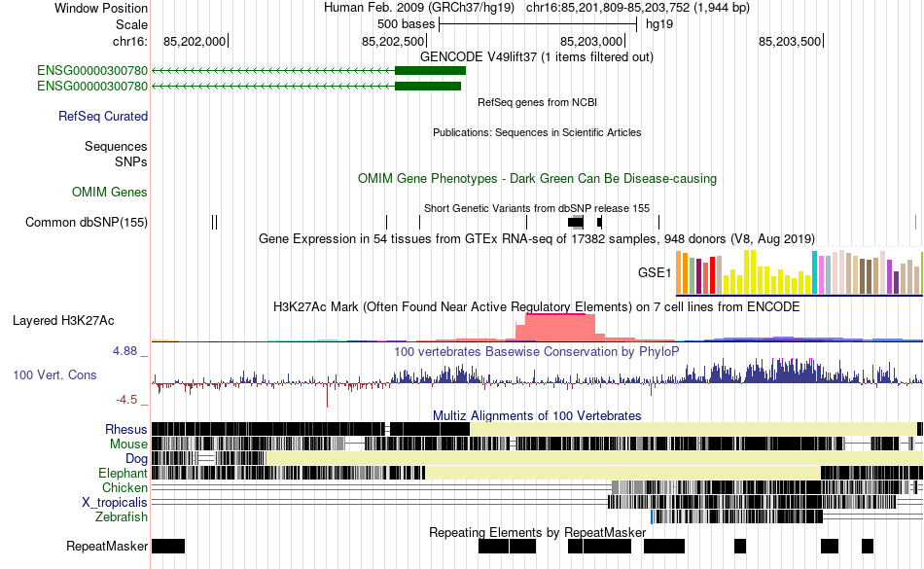Open the Common dbSNP(155) track label

coord(87,222)
